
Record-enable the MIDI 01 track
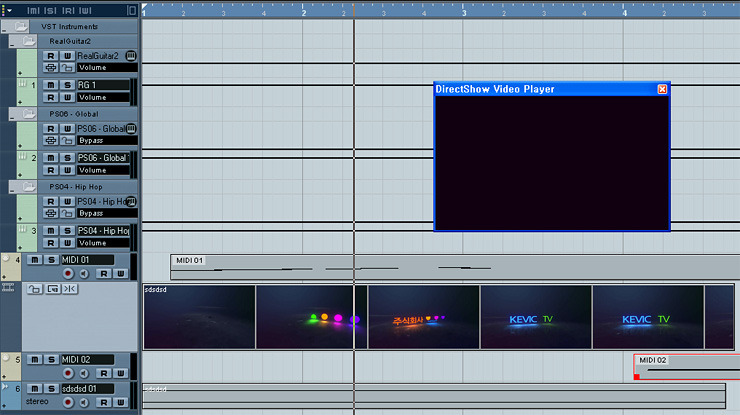click(68, 273)
